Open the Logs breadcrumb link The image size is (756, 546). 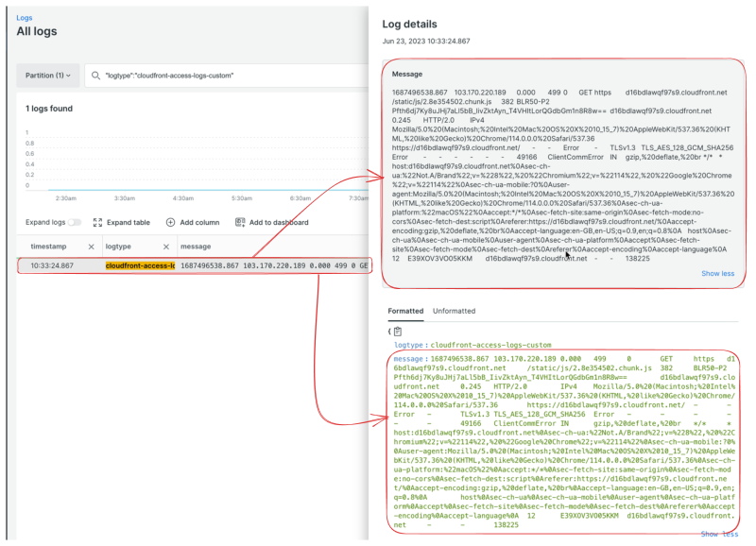coord(24,17)
